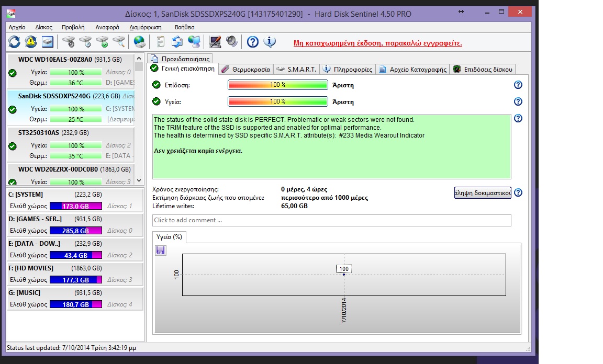Switch to the Πληροφορίες tab
The width and height of the screenshot is (603, 364).
tap(348, 69)
